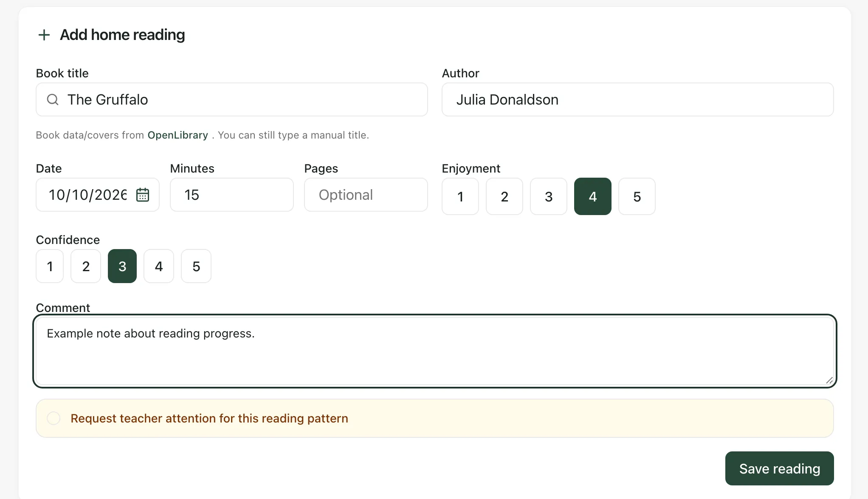Set Confidence rating to 5
Image resolution: width=868 pixels, height=499 pixels.
tap(196, 266)
